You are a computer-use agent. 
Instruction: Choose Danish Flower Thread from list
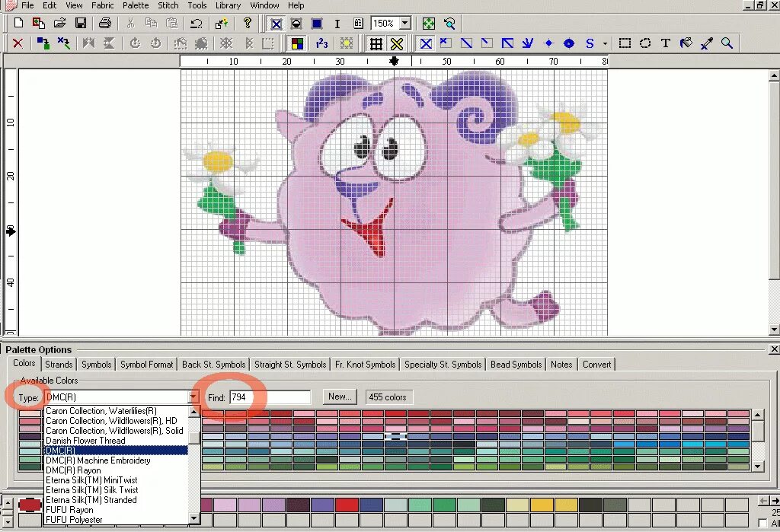tap(85, 440)
